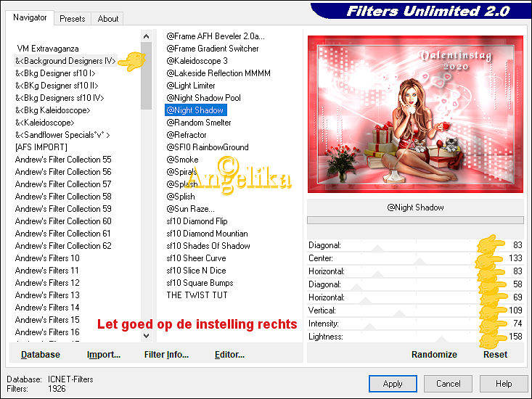Click Reset to restore filter defaults
Viewport: 532px width, 399px height.
[x=495, y=355]
